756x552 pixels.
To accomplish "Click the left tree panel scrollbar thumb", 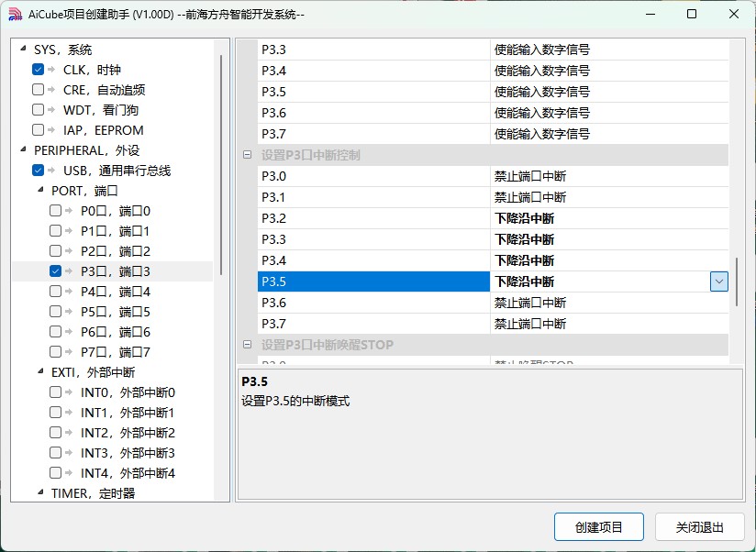I will [221, 165].
